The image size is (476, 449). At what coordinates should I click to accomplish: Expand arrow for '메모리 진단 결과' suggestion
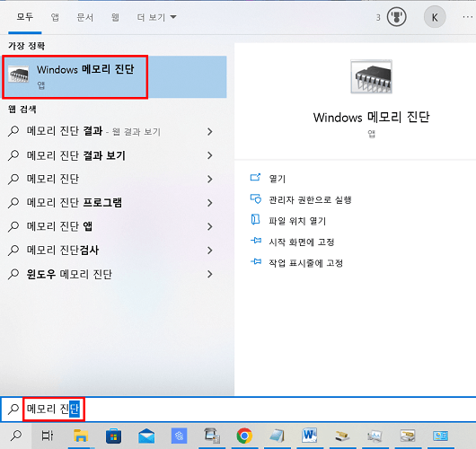(x=210, y=131)
